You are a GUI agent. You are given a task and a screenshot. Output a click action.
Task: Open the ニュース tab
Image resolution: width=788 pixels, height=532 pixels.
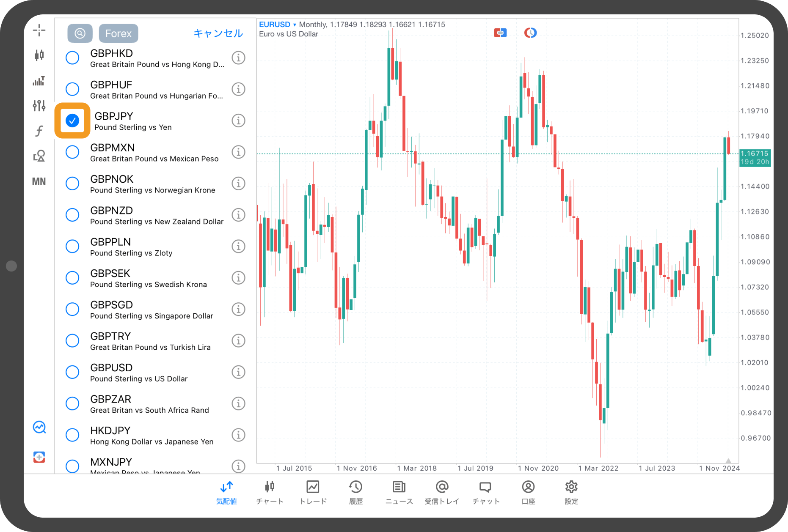[399, 492]
